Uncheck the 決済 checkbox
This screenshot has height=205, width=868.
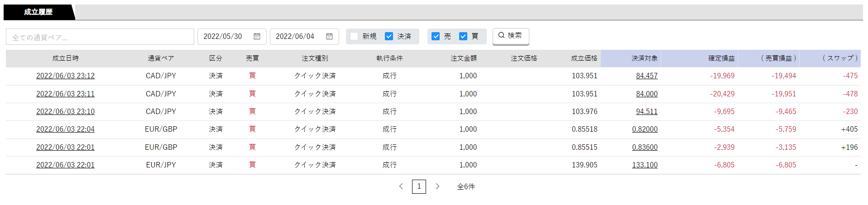(389, 36)
